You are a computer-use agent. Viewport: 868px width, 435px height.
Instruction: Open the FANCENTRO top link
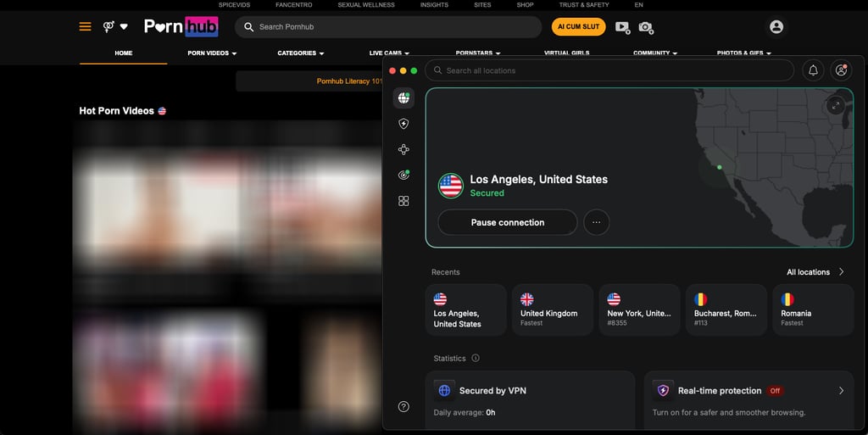294,5
